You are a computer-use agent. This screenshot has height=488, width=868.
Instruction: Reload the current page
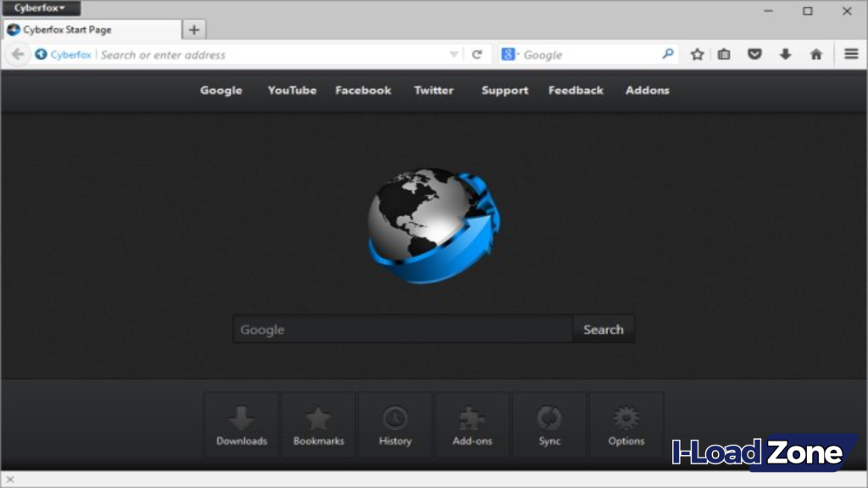[x=476, y=53]
